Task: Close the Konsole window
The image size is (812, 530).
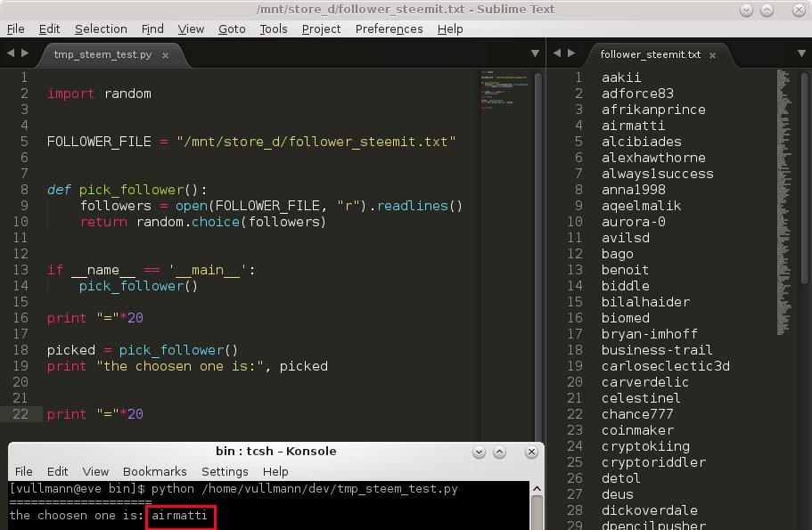Action: click(x=531, y=453)
